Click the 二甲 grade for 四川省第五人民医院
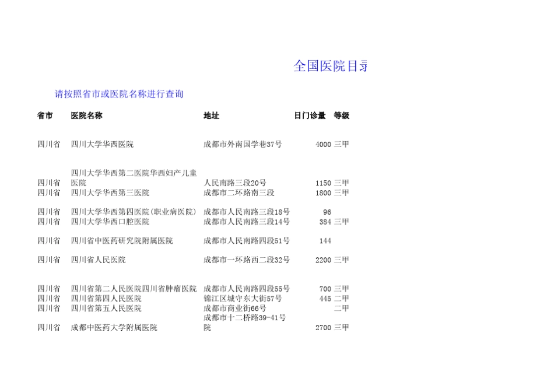This screenshot has height=392, width=554. [342, 308]
